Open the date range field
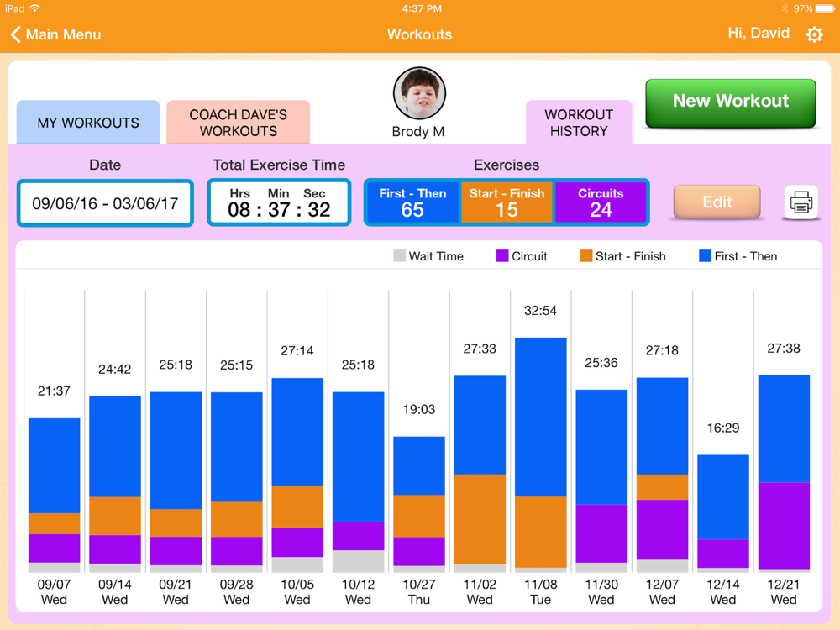 (x=105, y=203)
